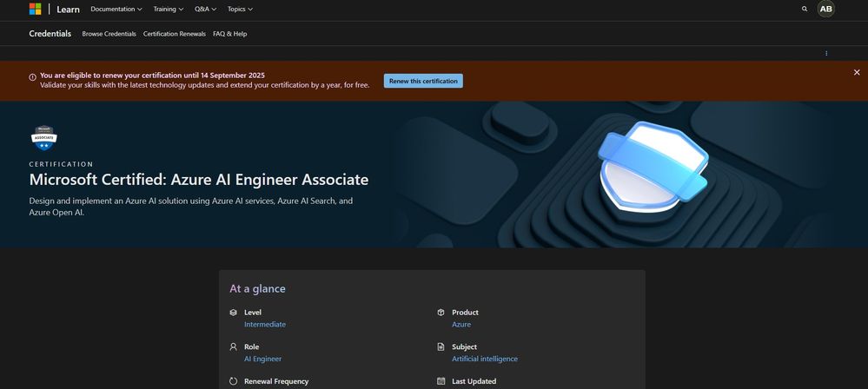This screenshot has height=389, width=868.
Task: Open the Intermediate level link
Action: tap(265, 325)
